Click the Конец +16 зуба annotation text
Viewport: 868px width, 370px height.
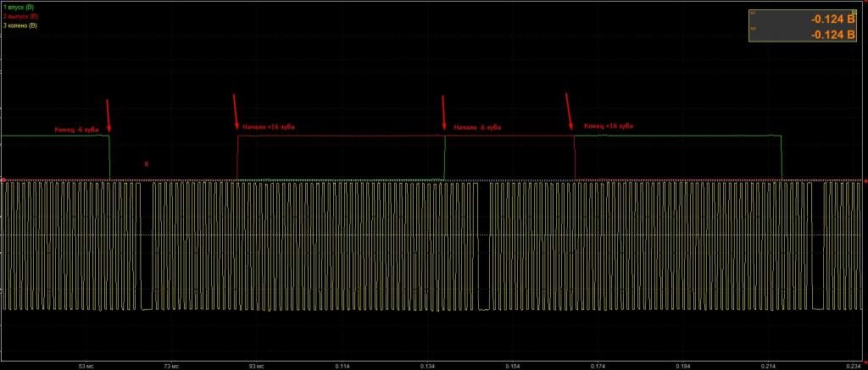coord(609,126)
